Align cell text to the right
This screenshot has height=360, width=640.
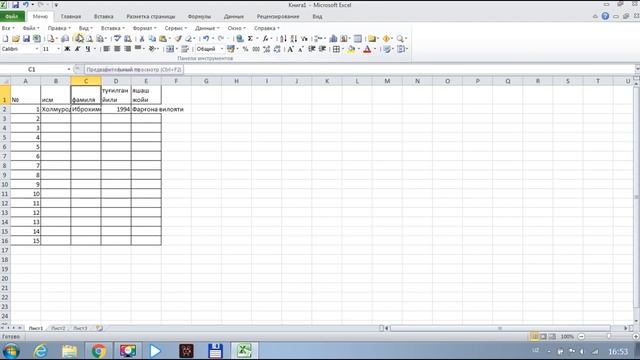coord(127,49)
